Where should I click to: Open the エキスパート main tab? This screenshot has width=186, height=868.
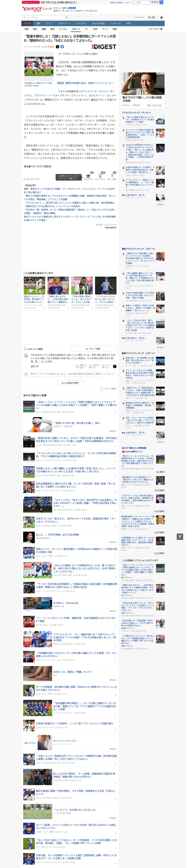pos(64,23)
